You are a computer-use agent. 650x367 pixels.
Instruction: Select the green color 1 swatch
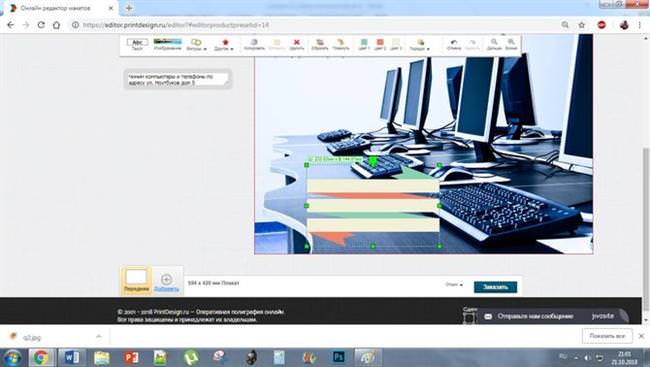pyautogui.click(x=364, y=44)
